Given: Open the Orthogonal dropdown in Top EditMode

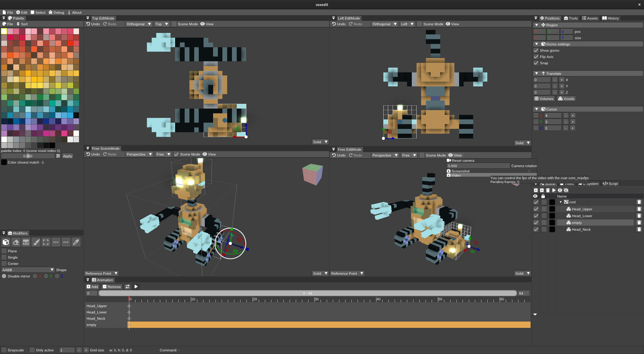Looking at the screenshot, I should coord(139,24).
